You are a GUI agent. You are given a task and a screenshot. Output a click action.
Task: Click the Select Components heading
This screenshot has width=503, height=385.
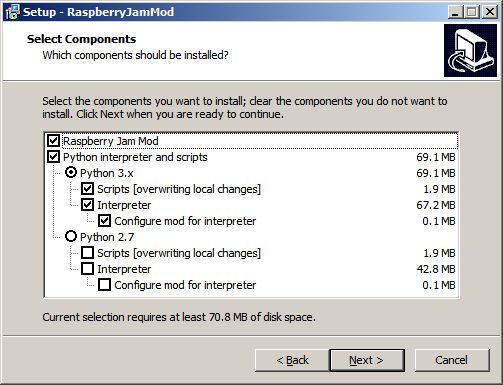[81, 39]
